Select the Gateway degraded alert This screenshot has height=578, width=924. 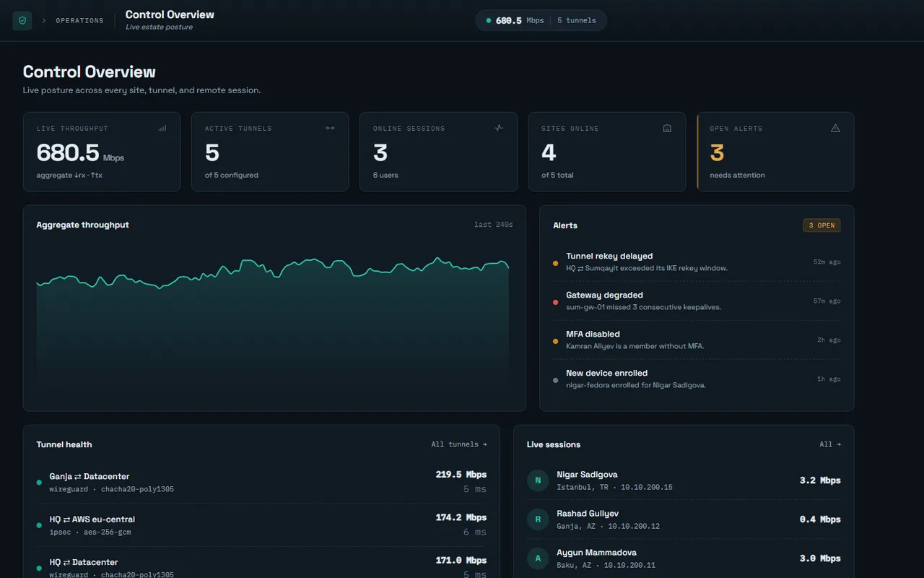697,301
